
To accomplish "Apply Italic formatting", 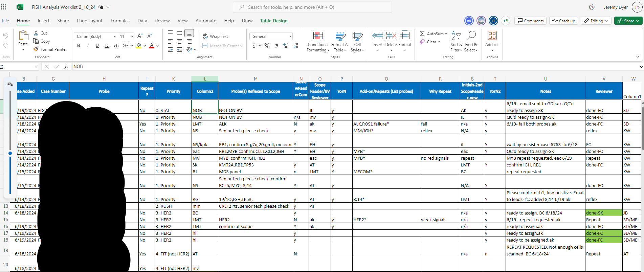I will [88, 46].
